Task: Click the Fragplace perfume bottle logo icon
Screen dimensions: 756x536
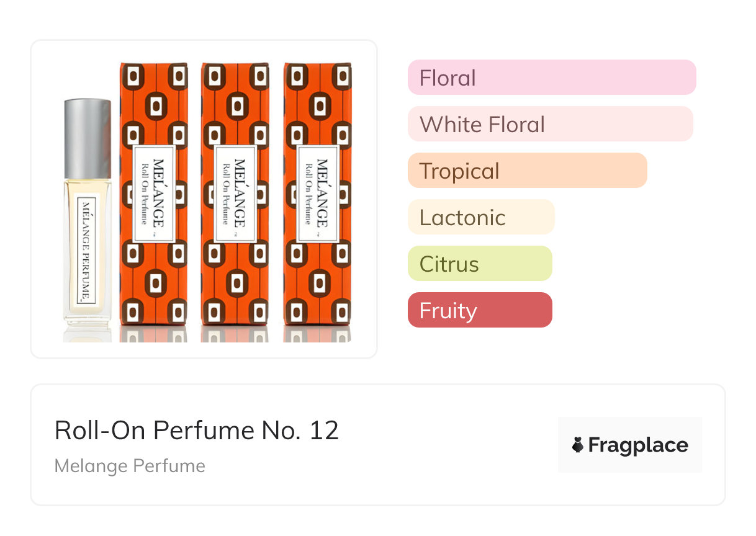Action: 578,445
